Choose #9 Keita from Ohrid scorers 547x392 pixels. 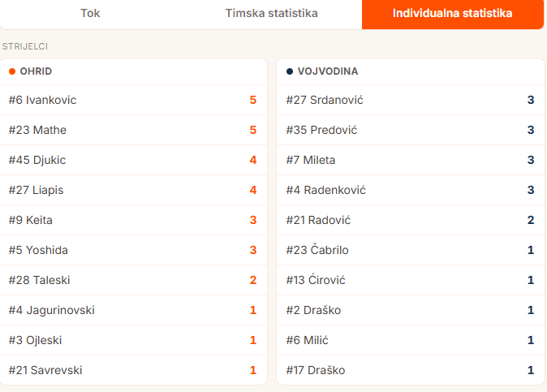click(x=134, y=220)
